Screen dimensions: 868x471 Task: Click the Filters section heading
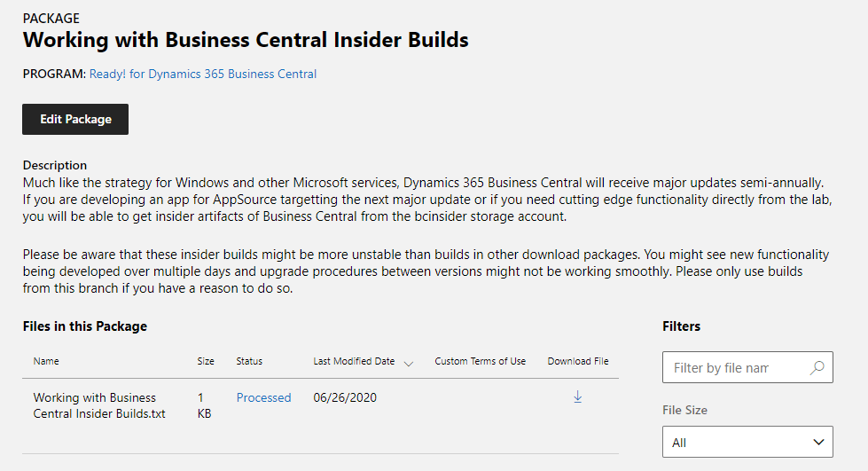click(x=681, y=326)
